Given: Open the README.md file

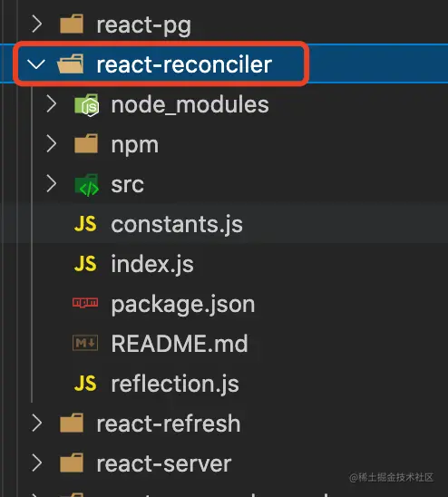Looking at the screenshot, I should (180, 343).
